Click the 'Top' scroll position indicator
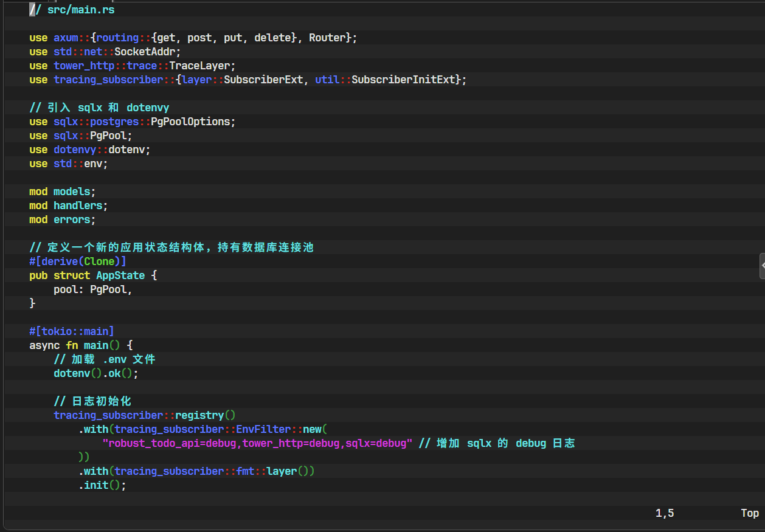This screenshot has height=532, width=765. point(750,513)
